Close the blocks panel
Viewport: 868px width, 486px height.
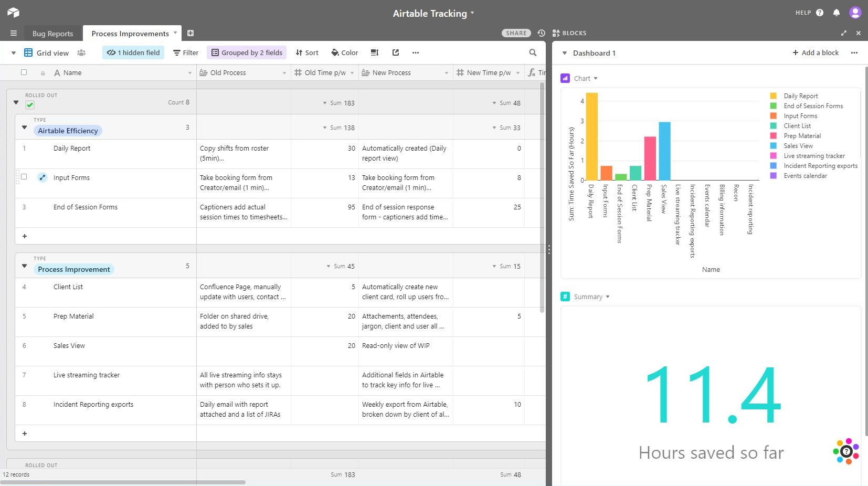(x=859, y=33)
